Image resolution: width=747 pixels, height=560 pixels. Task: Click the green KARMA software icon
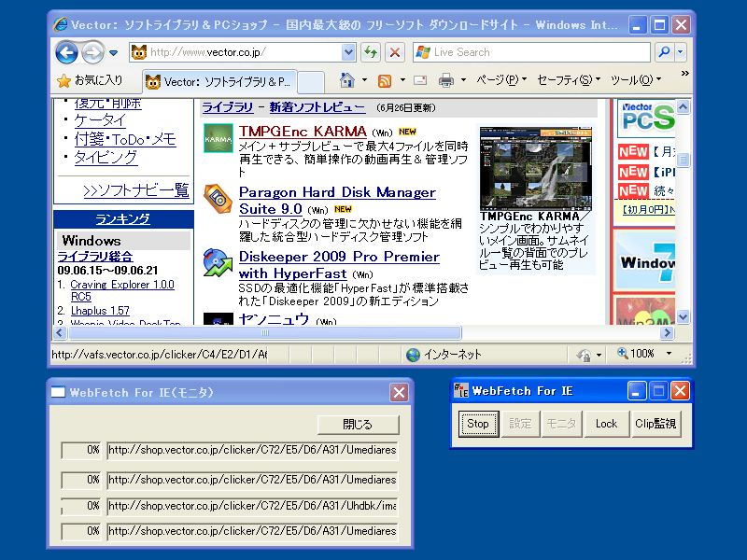[x=218, y=138]
